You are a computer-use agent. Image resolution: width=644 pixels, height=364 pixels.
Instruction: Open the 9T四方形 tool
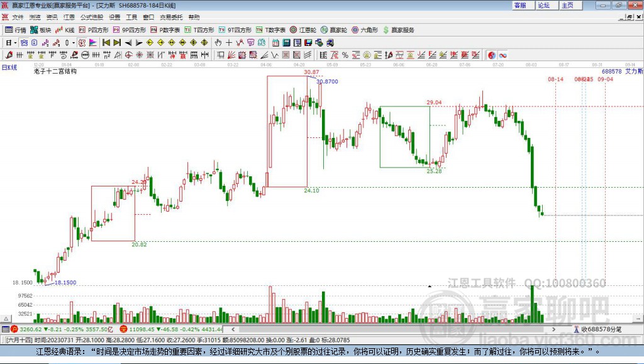pos(235,30)
